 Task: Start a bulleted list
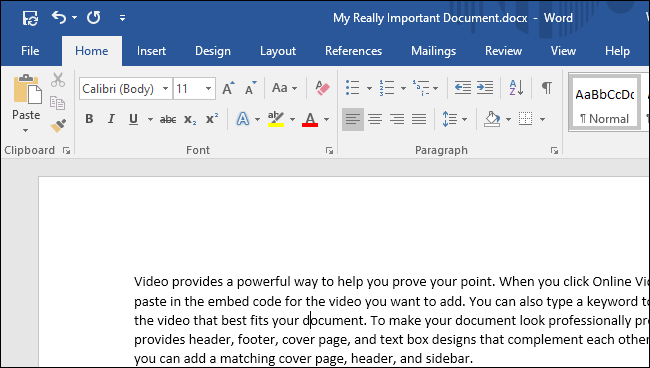[x=352, y=88]
